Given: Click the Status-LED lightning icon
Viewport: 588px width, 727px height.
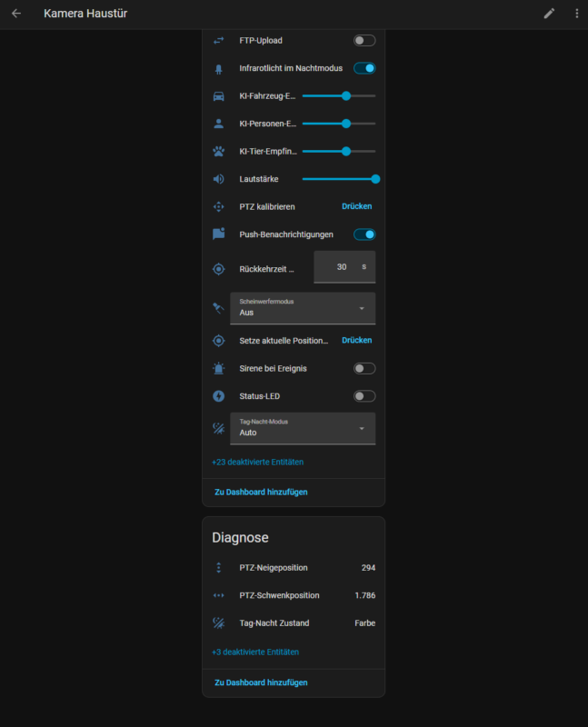Looking at the screenshot, I should coord(218,396).
